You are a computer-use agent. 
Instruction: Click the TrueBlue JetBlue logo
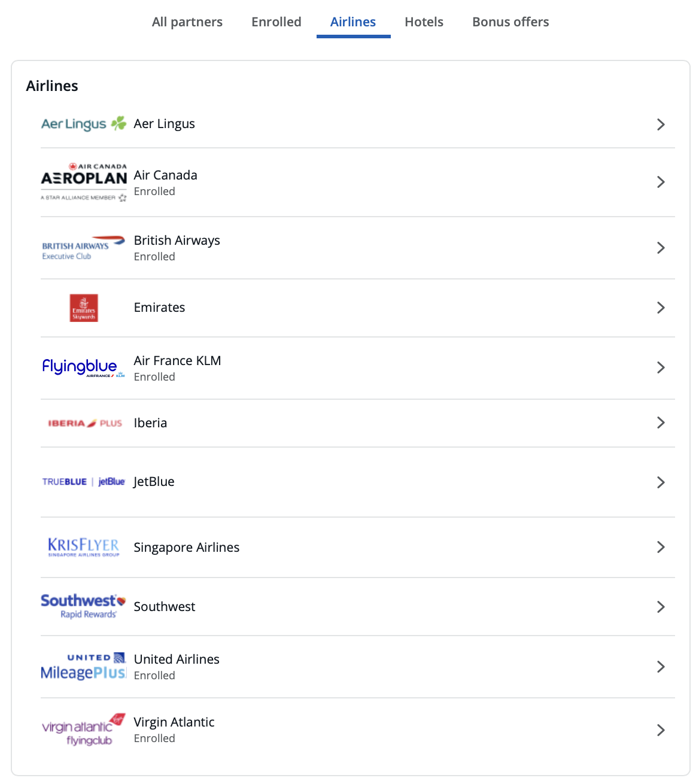click(x=84, y=482)
